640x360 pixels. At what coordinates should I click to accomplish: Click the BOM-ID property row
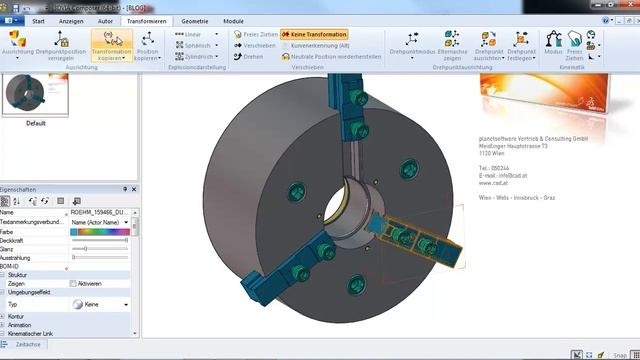[x=65, y=266]
